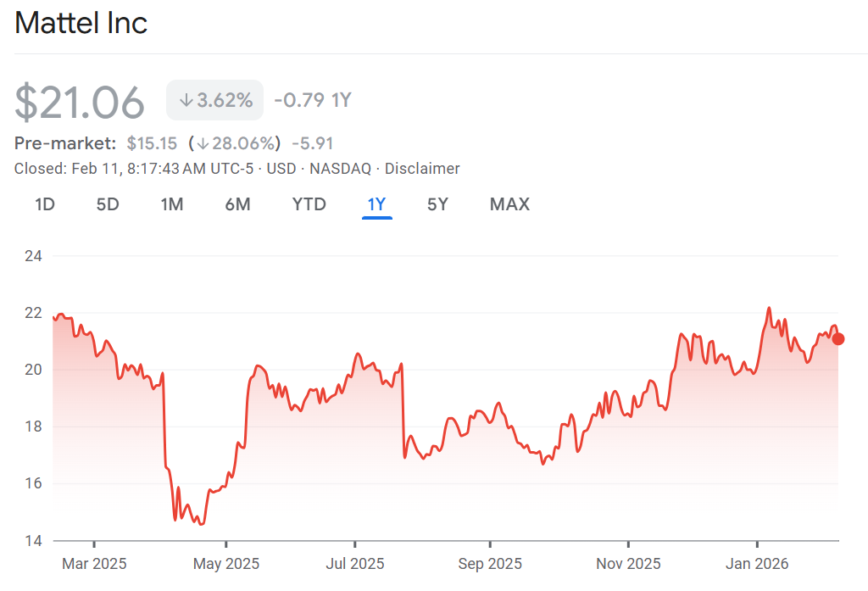Click the Sep 2025 axis label
This screenshot has width=868, height=591.
[x=489, y=564]
